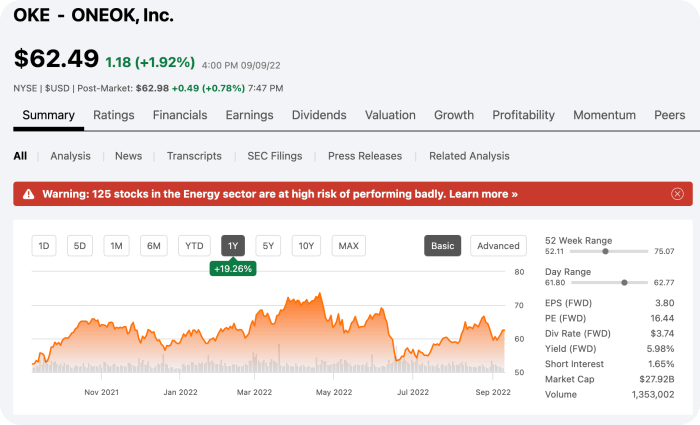This screenshot has width=700, height=425.
Task: Open the Financials tab
Action: point(180,115)
